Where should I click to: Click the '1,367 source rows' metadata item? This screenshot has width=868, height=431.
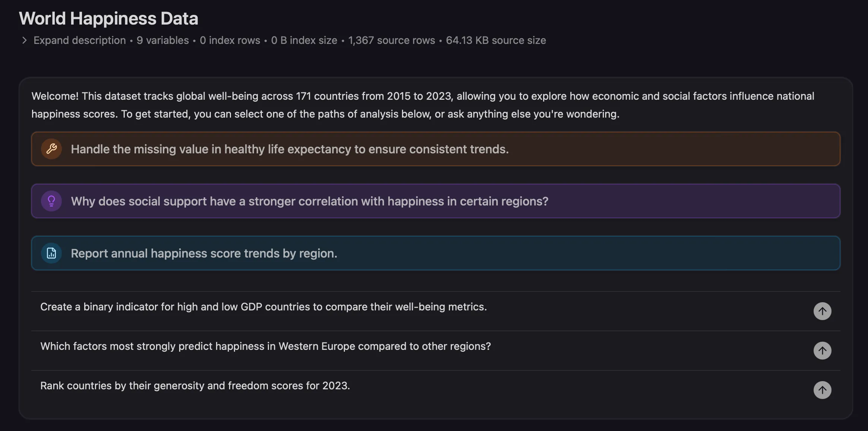point(392,40)
